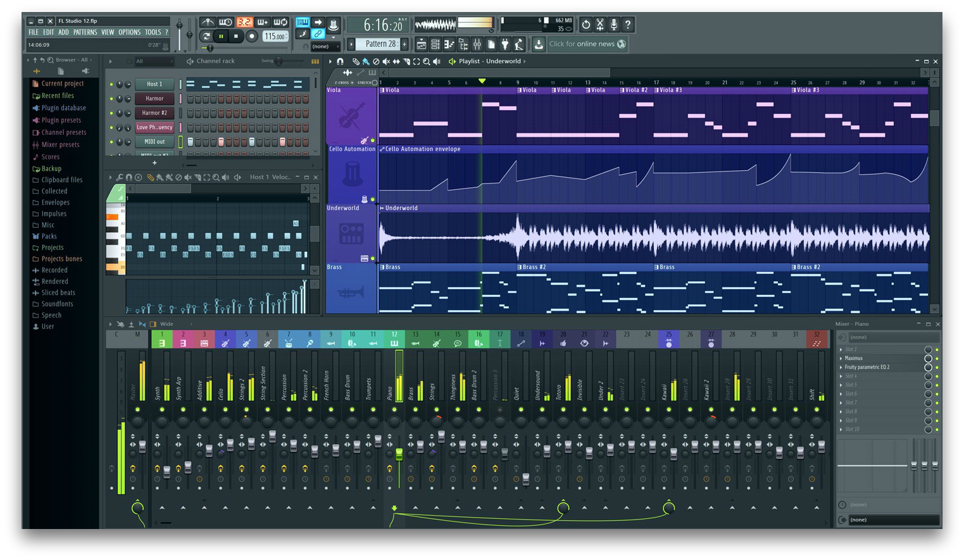Select the Draw pencil tool in Playlist toolbar

(356, 61)
